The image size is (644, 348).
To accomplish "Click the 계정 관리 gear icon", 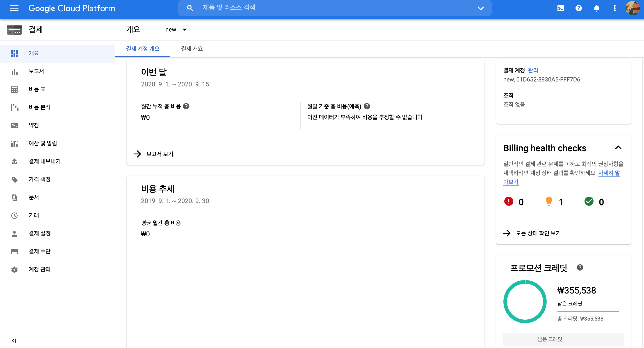I will coord(14,270).
